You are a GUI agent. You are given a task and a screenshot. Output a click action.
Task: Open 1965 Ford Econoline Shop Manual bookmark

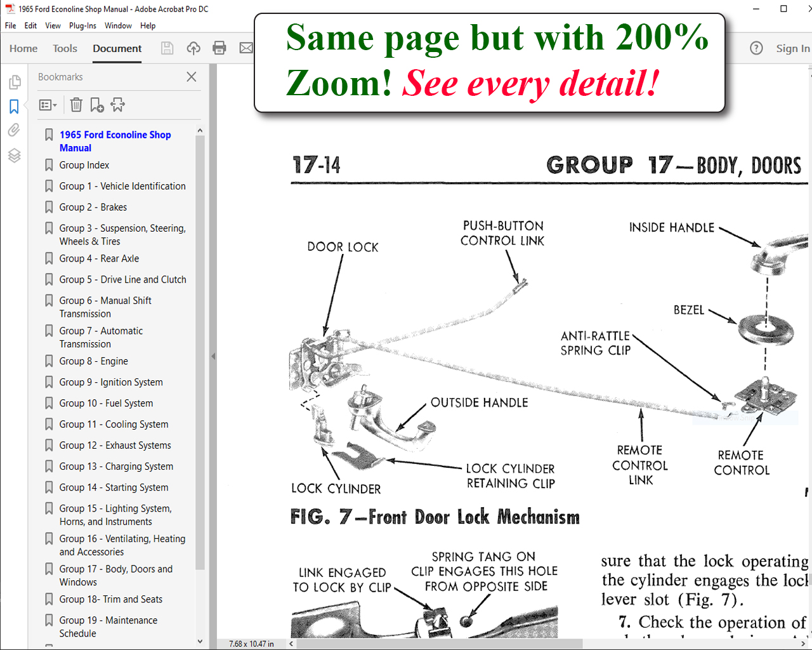click(115, 141)
